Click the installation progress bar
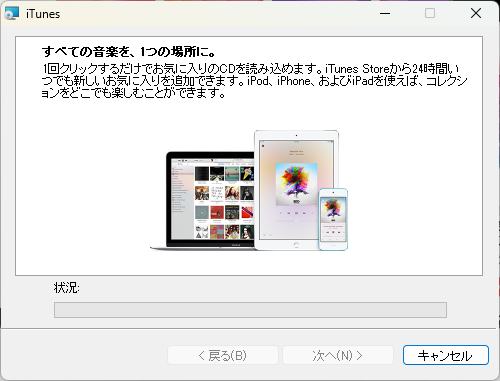The height and width of the screenshot is (381, 500). (x=250, y=310)
